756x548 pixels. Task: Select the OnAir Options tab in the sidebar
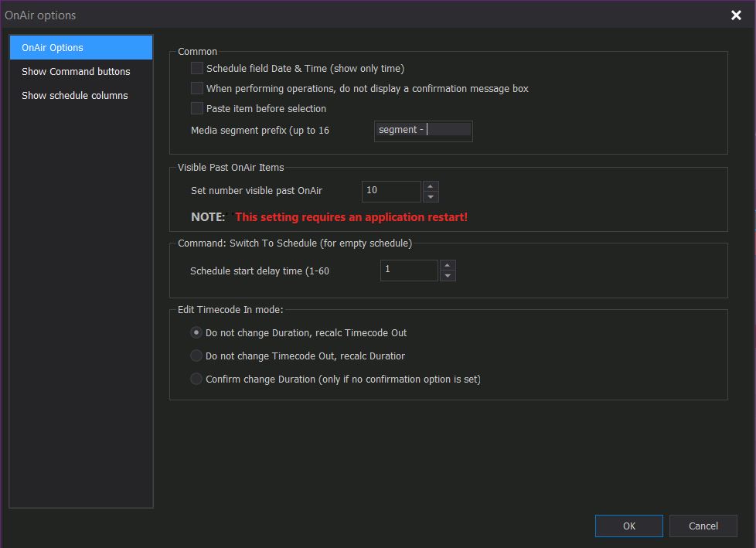81,48
